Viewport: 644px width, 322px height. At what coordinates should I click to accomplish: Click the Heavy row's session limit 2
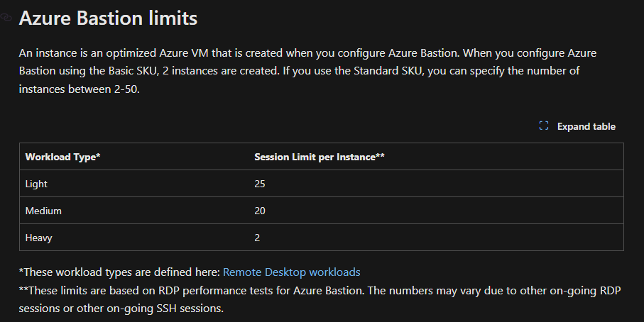(x=257, y=238)
